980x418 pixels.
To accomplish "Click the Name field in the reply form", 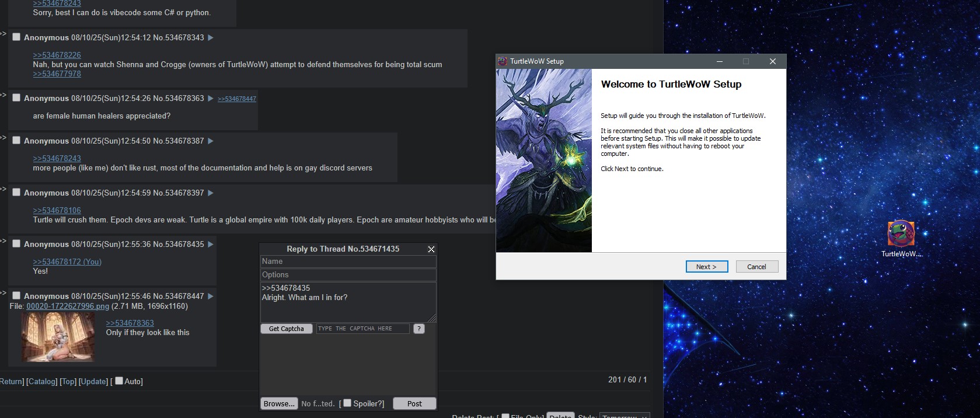I will tap(348, 262).
